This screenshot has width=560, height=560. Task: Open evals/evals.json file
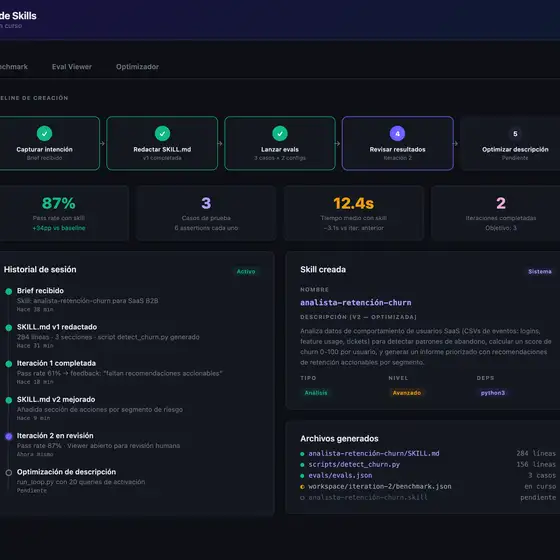click(x=340, y=475)
